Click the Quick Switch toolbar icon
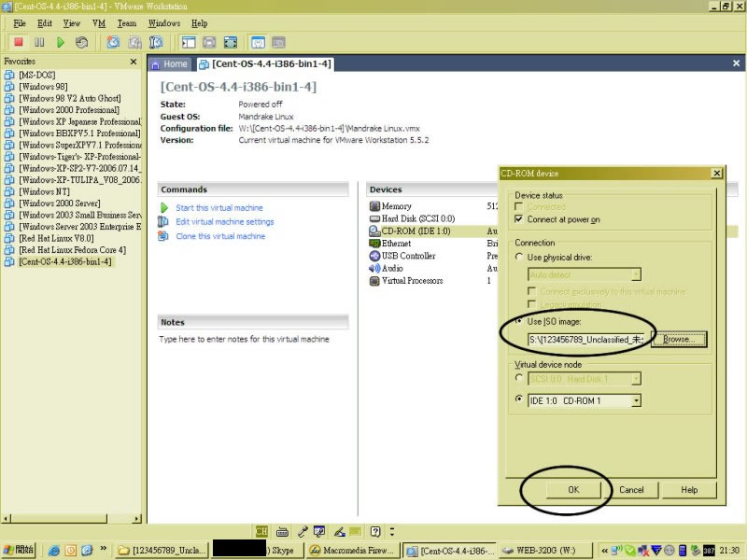Screen dimensions: 747x560 (x=209, y=42)
